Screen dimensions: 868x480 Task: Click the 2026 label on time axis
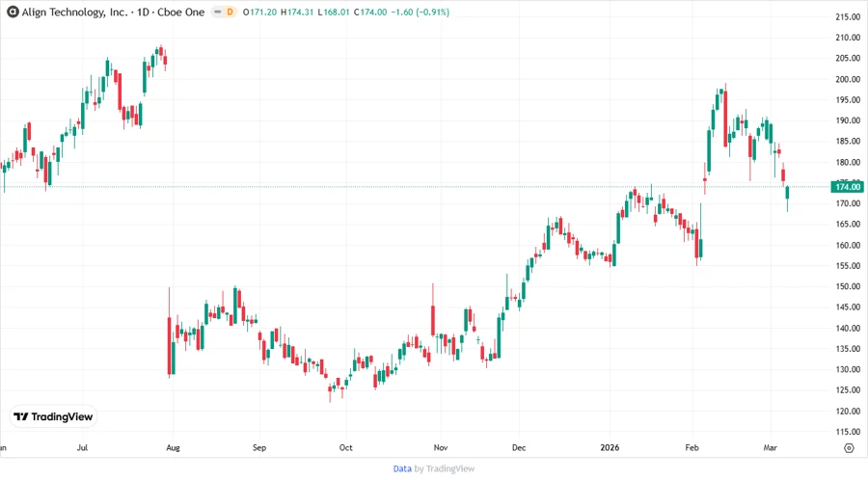610,447
